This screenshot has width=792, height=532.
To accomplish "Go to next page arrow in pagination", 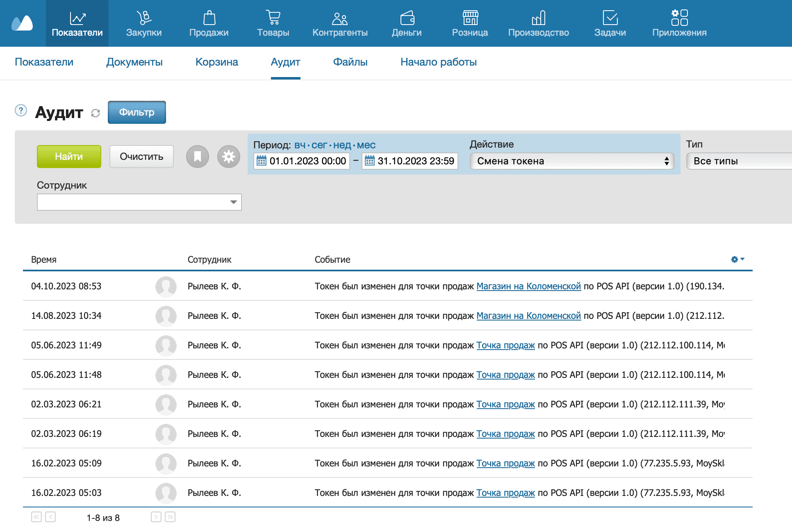I will click(156, 517).
